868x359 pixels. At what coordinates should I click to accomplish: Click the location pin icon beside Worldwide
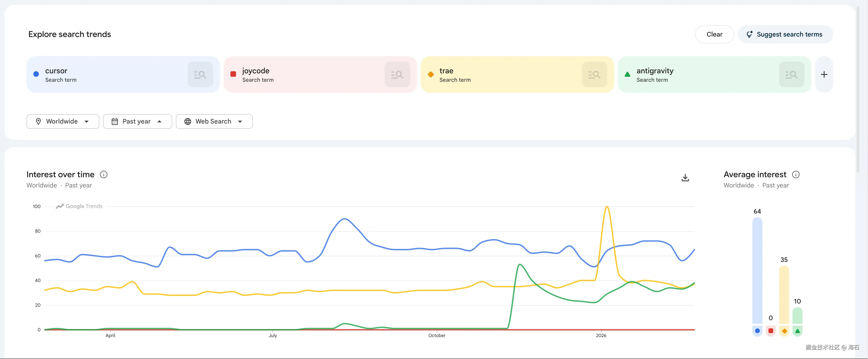38,121
